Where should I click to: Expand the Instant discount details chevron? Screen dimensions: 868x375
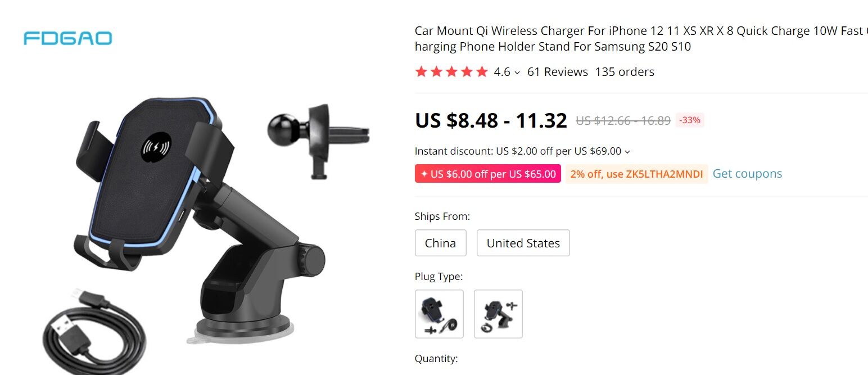click(627, 152)
